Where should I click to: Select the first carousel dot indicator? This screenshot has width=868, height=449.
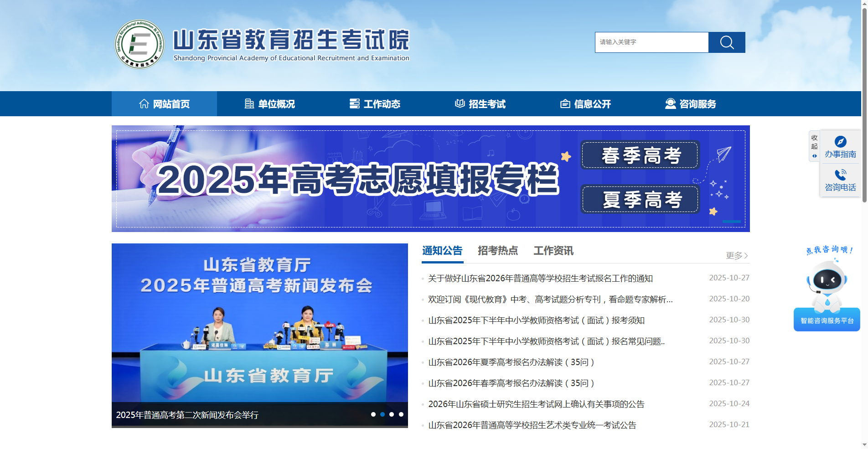coord(373,414)
